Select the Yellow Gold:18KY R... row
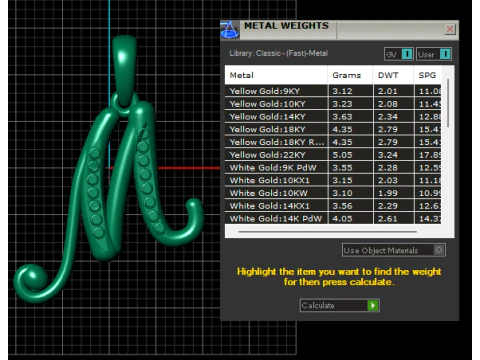The width and height of the screenshot is (480, 360). tap(333, 142)
